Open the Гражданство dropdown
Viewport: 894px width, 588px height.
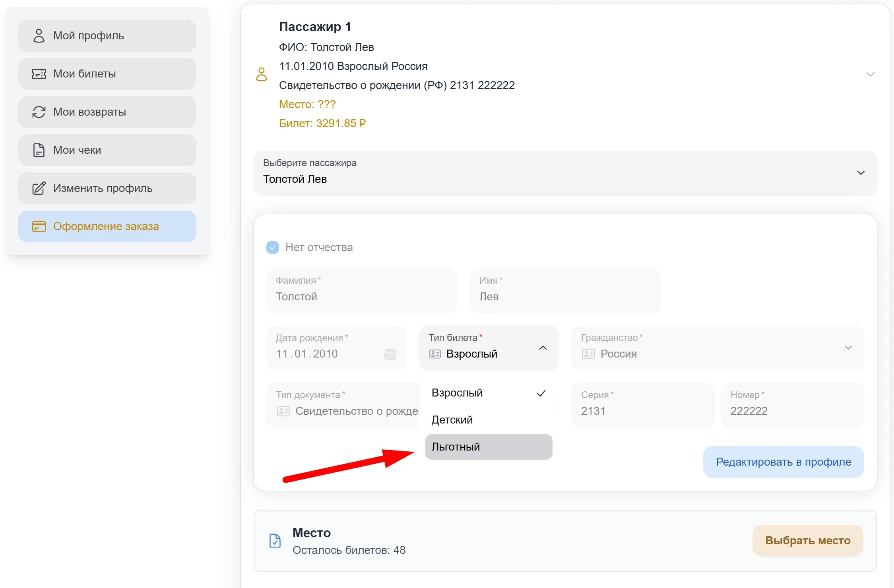[x=848, y=348]
